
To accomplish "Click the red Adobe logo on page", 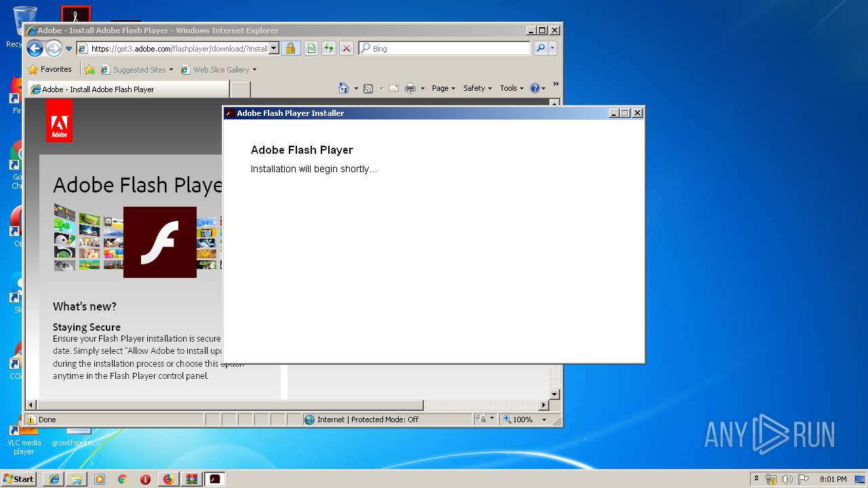I will click(x=59, y=121).
